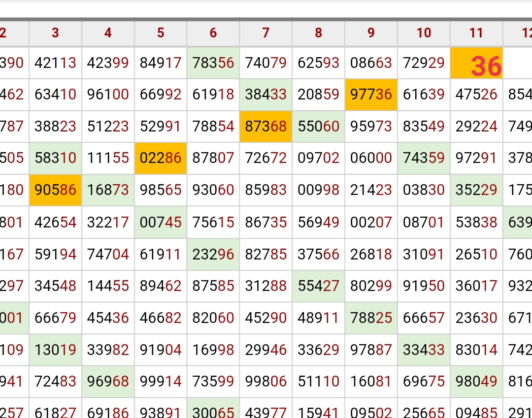Select column header 7
This screenshot has height=418, width=532.
click(x=266, y=33)
